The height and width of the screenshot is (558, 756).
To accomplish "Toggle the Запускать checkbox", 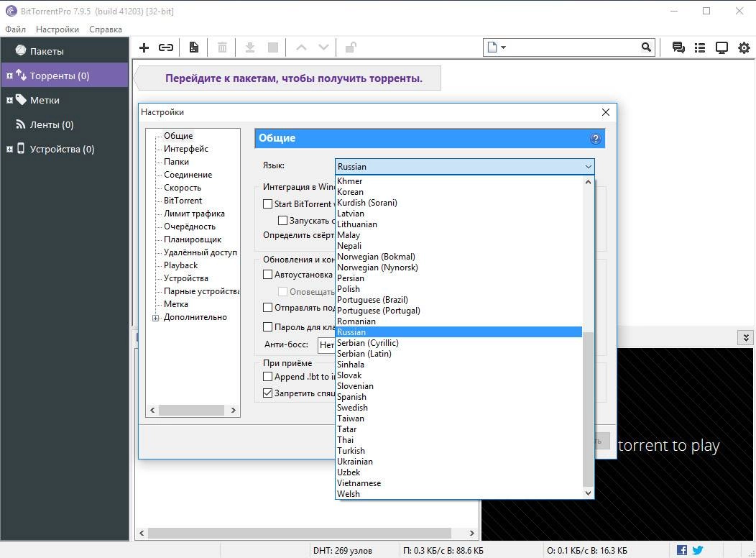I will pos(283,221).
